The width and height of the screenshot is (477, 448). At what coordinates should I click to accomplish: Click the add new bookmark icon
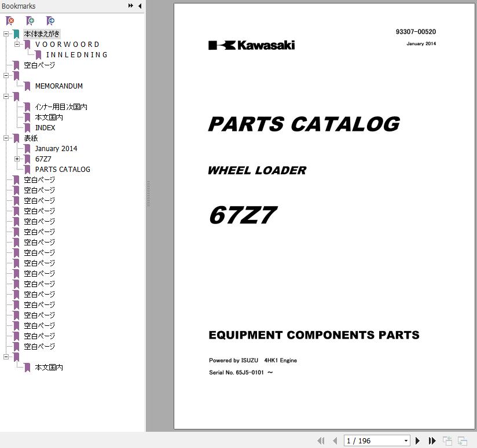point(30,21)
